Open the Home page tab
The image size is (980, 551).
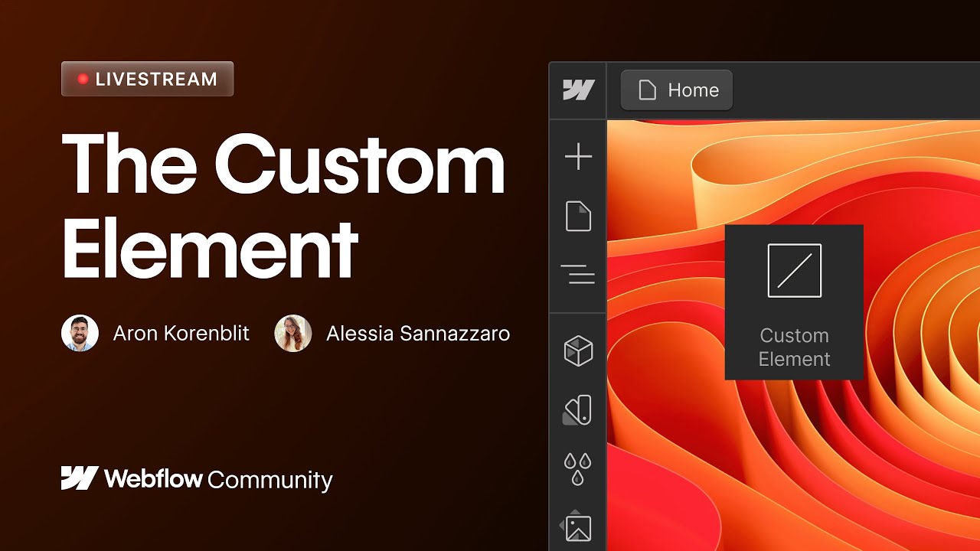click(677, 90)
